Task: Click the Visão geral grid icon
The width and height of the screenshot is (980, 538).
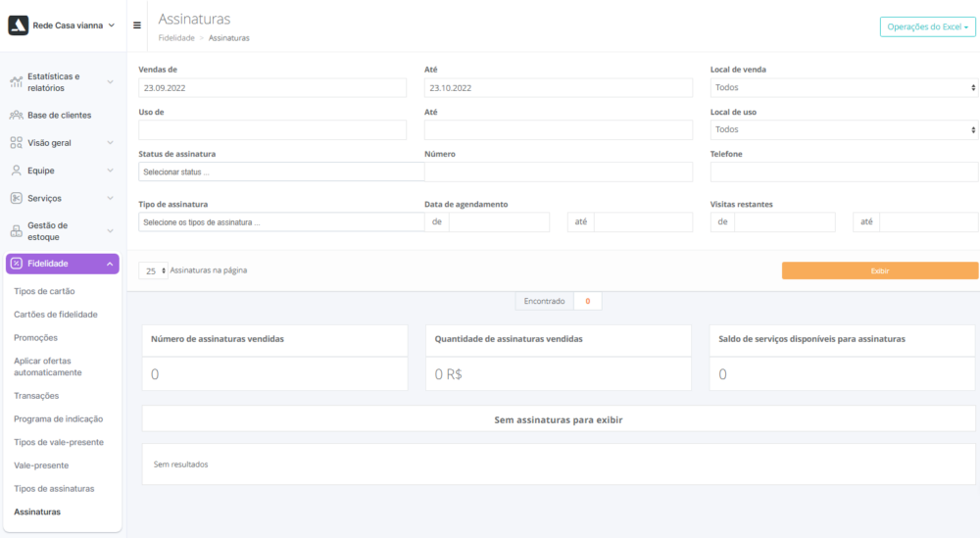Action: coord(17,142)
